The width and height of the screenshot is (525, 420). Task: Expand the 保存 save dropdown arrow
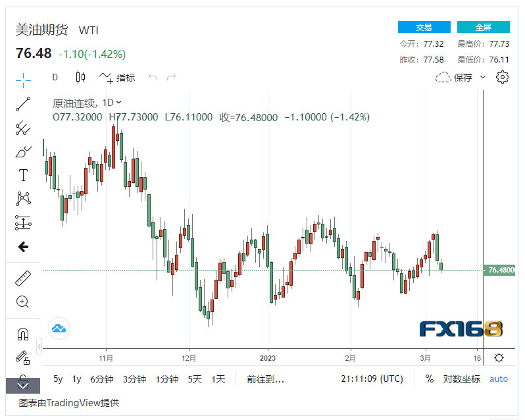coord(483,77)
